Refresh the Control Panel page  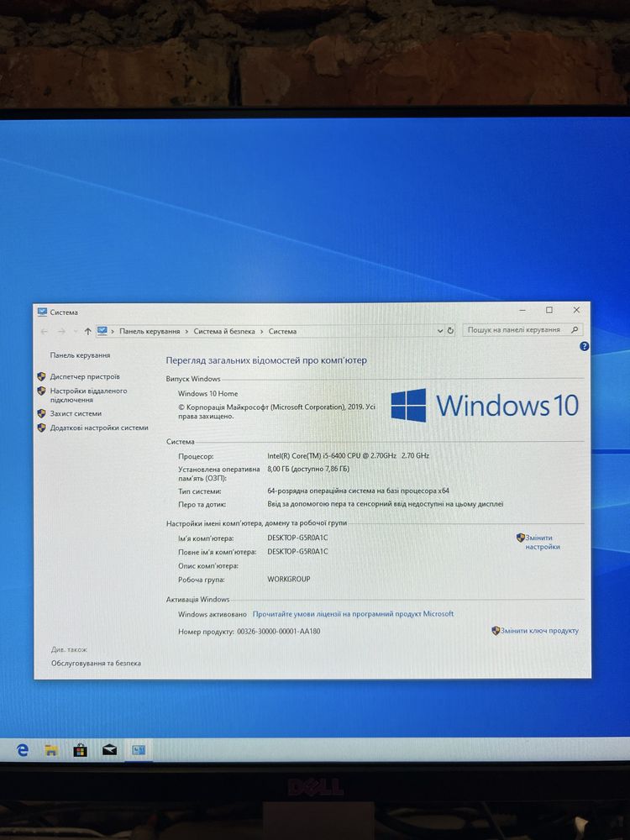click(450, 330)
